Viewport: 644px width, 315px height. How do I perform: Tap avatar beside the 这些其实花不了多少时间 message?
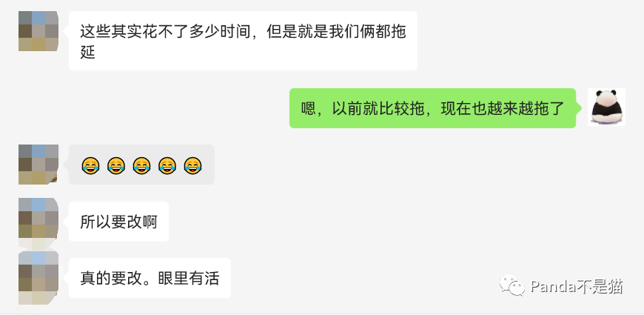(38, 31)
